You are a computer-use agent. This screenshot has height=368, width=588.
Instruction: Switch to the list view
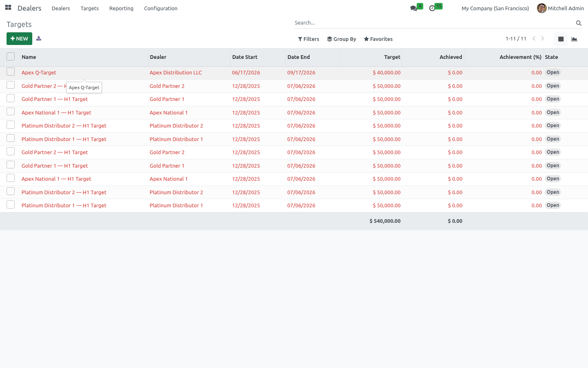[x=561, y=39]
